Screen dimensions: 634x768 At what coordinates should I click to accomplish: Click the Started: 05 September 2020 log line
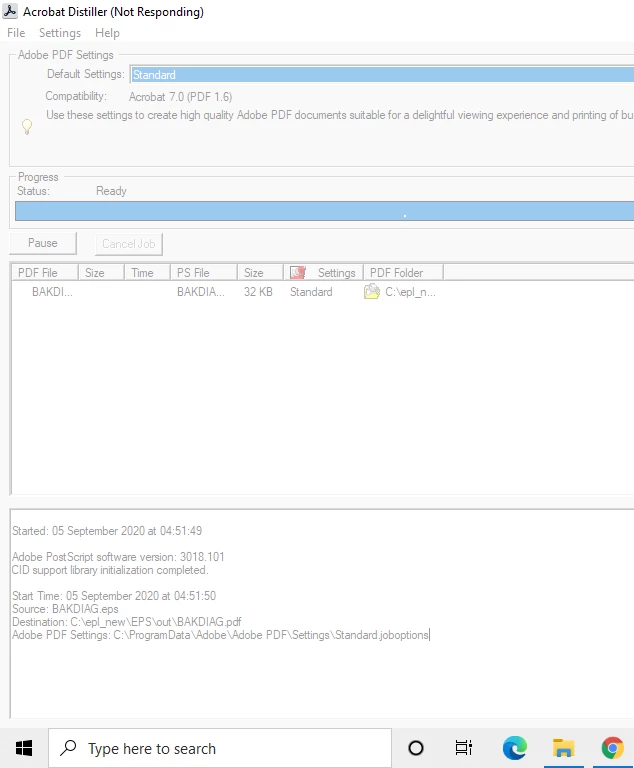[107, 530]
